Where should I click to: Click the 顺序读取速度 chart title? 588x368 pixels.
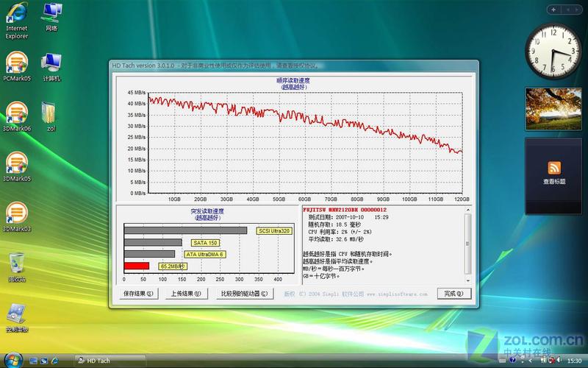coord(293,80)
